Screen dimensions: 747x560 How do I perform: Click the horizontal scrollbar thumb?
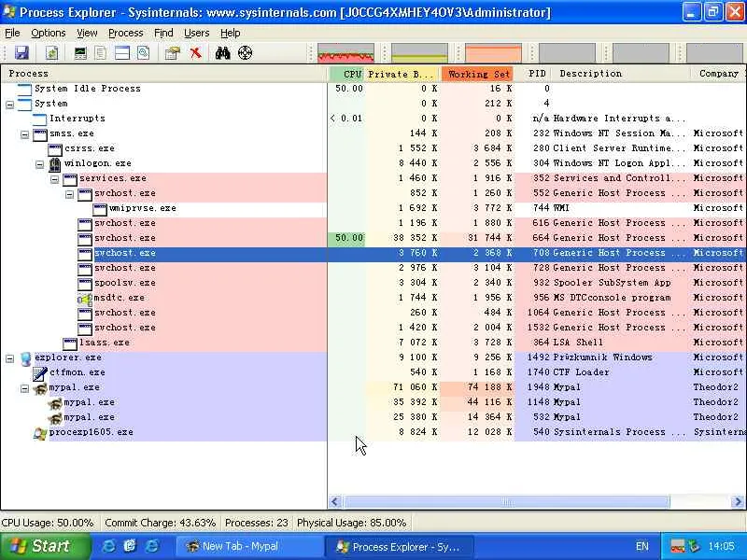[506, 501]
